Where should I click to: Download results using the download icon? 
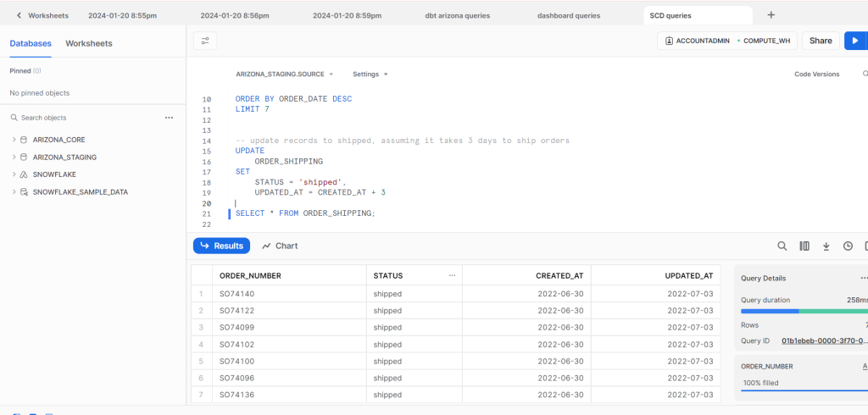tap(826, 246)
